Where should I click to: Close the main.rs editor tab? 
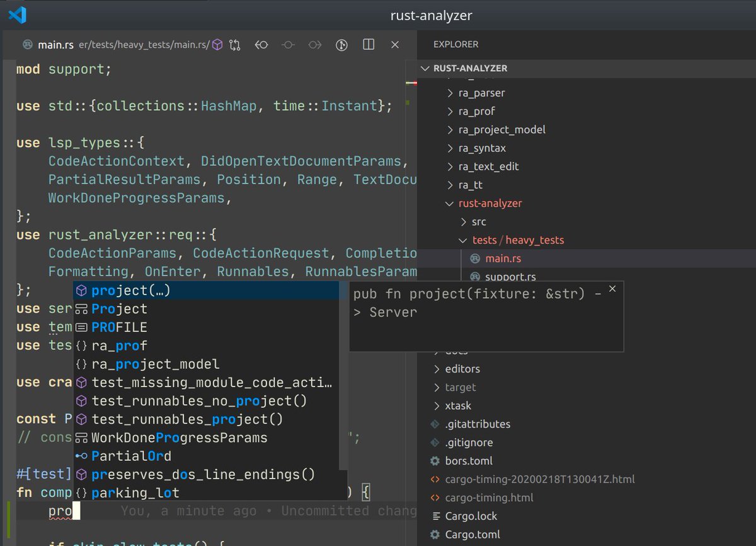tap(395, 45)
